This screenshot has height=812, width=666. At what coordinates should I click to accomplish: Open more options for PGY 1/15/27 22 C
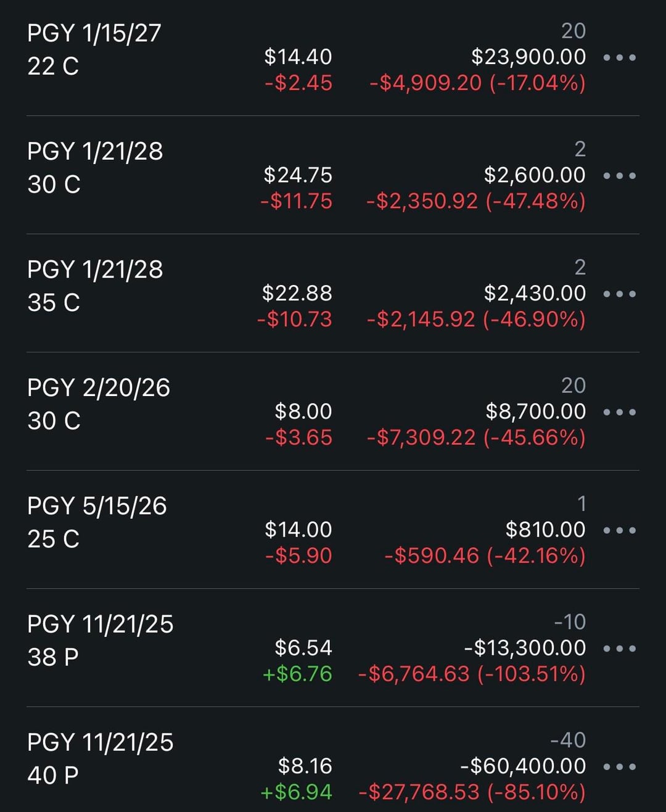(619, 57)
